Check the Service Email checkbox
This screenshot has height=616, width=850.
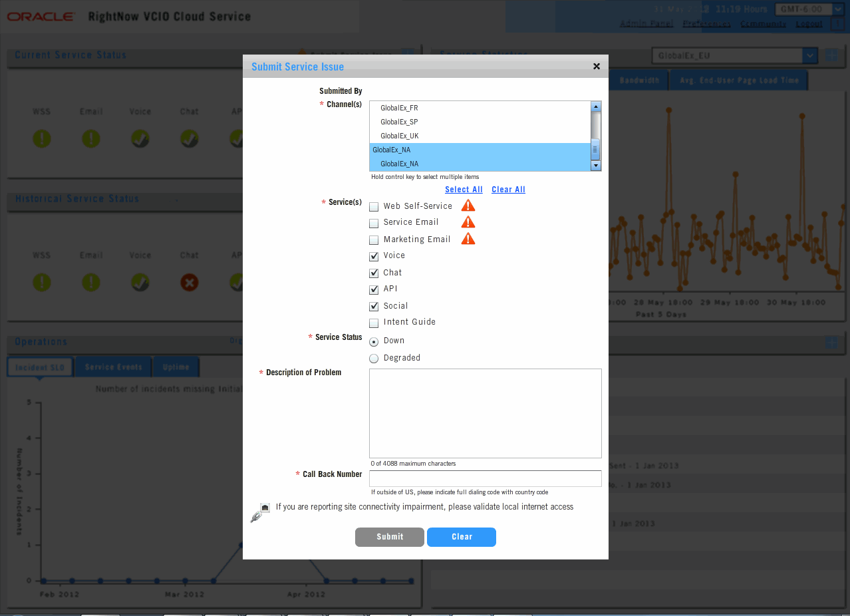[x=374, y=223]
